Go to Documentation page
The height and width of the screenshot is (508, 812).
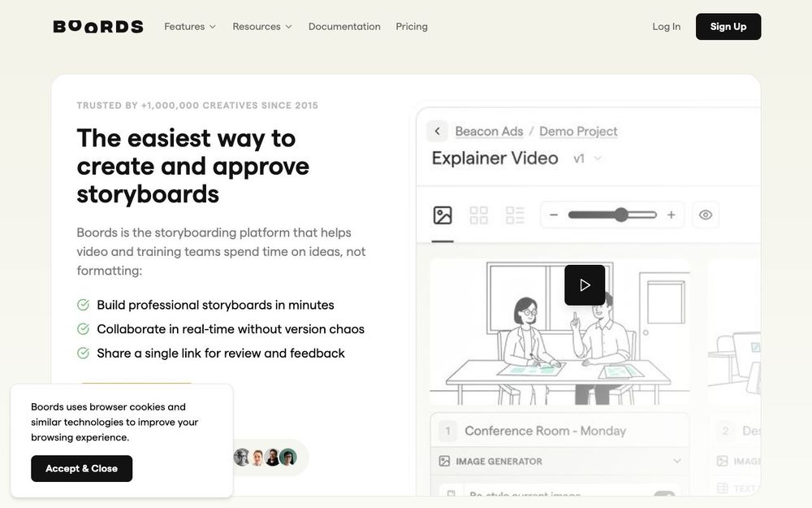point(344,27)
